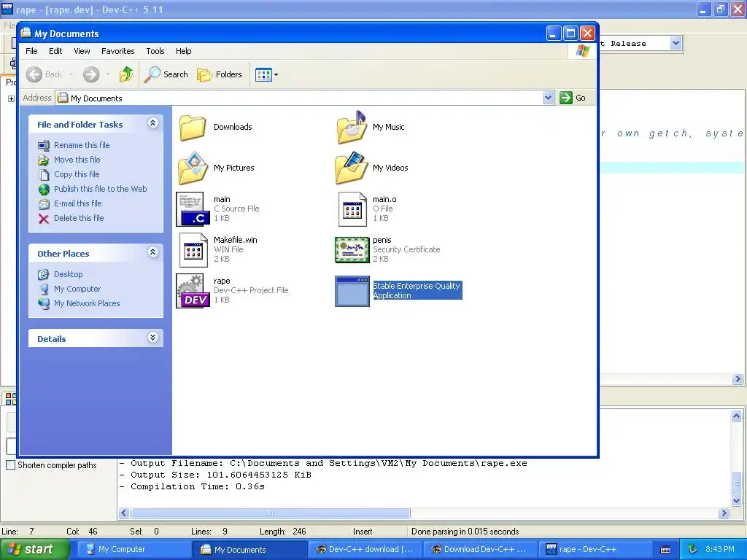Open the Downloads folder icon
The height and width of the screenshot is (560, 747).
(193, 128)
